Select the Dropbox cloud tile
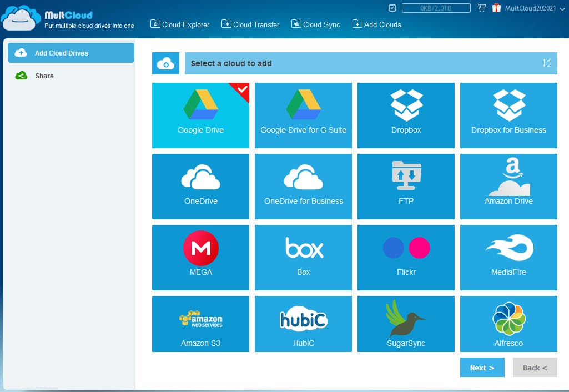The width and height of the screenshot is (569, 392). coord(406,115)
